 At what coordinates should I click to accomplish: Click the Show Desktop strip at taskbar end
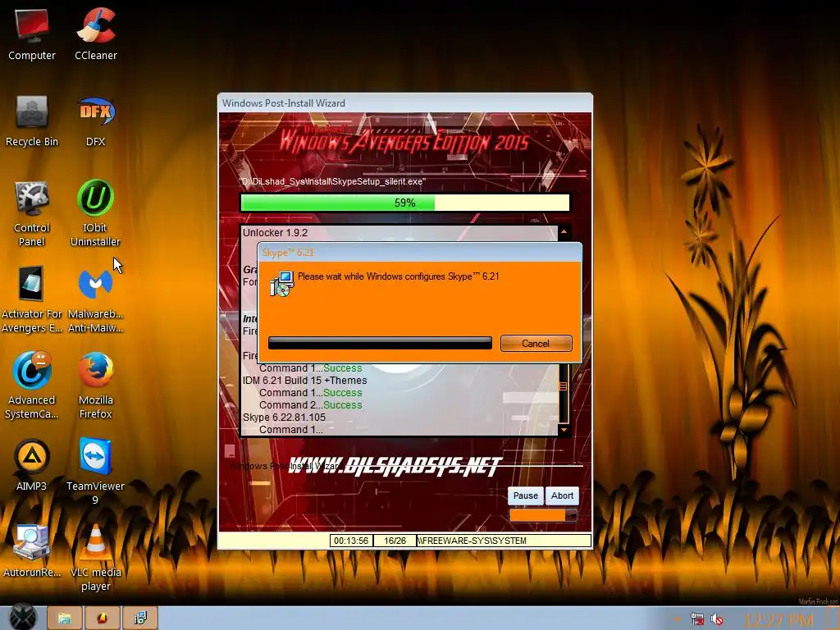pos(834,619)
